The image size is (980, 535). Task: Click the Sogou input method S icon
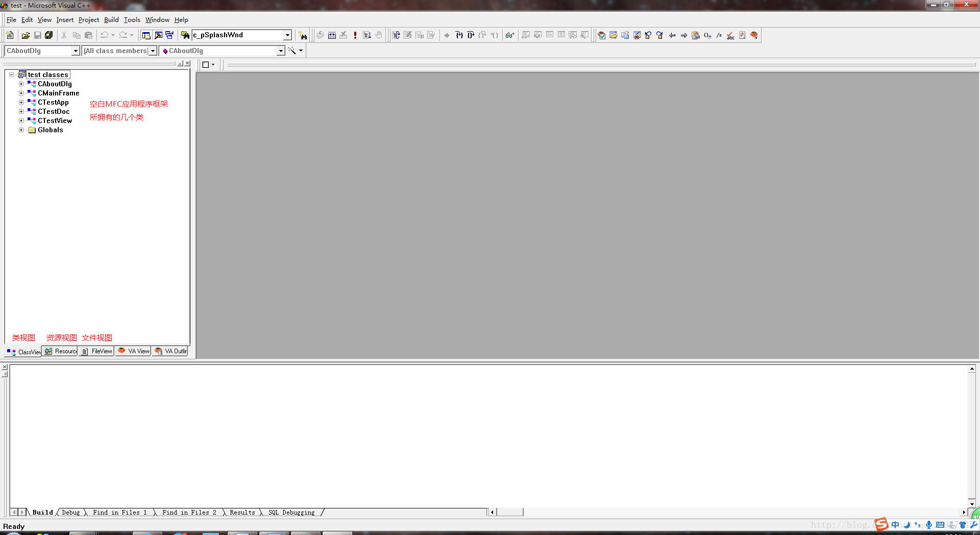pos(881,524)
